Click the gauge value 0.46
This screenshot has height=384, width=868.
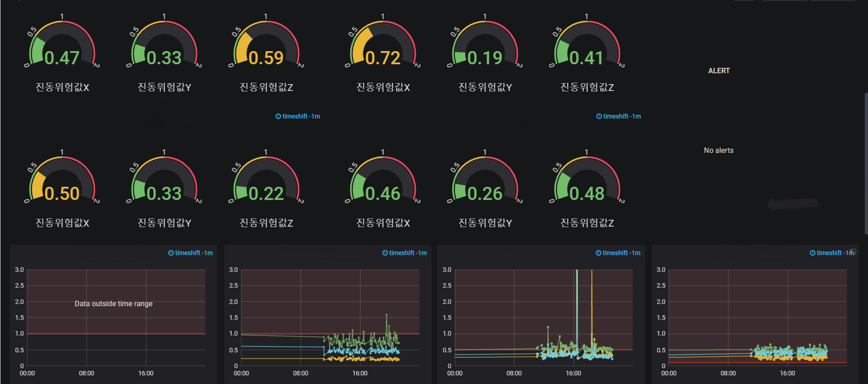point(383,194)
